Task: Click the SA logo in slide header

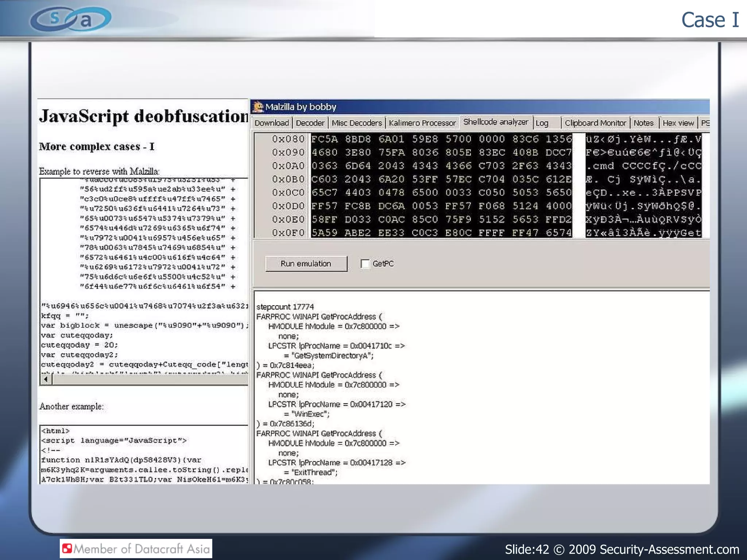Action: (71, 19)
